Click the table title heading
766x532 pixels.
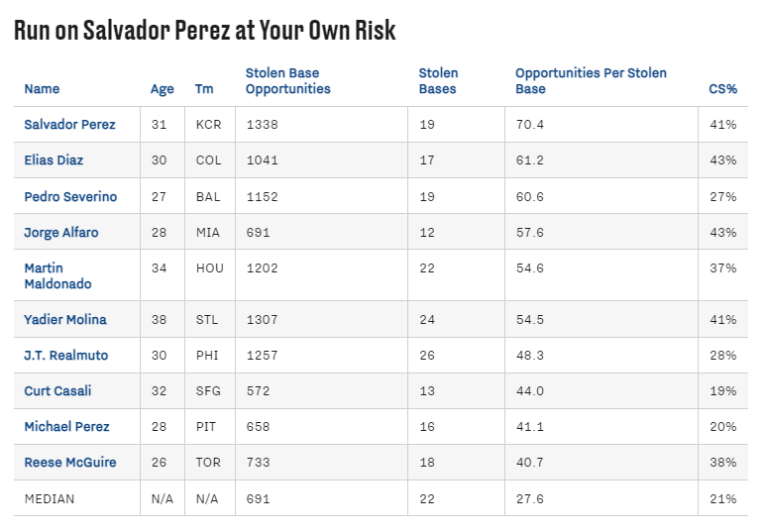[x=205, y=30]
